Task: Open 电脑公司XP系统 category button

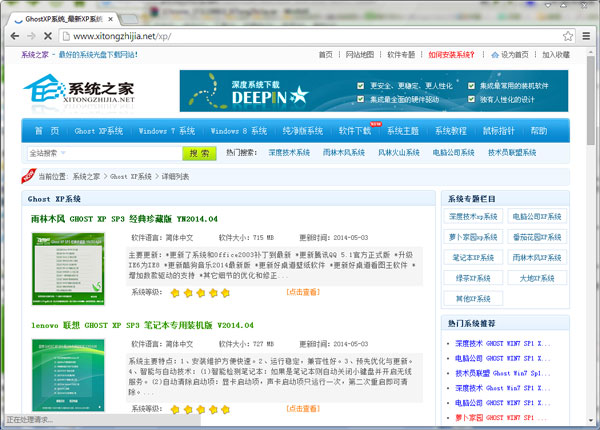Action: click(537, 217)
